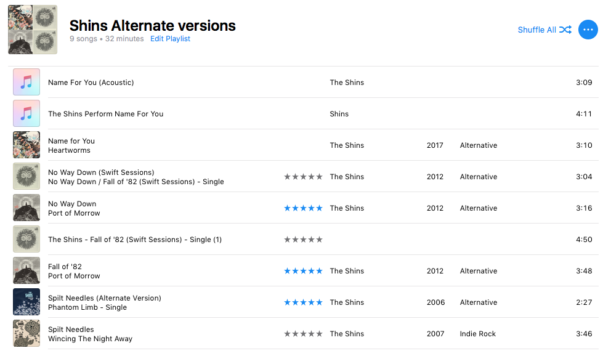This screenshot has width=611, height=364.
Task: Click the Shins artist name in second row
Action: coord(339,114)
